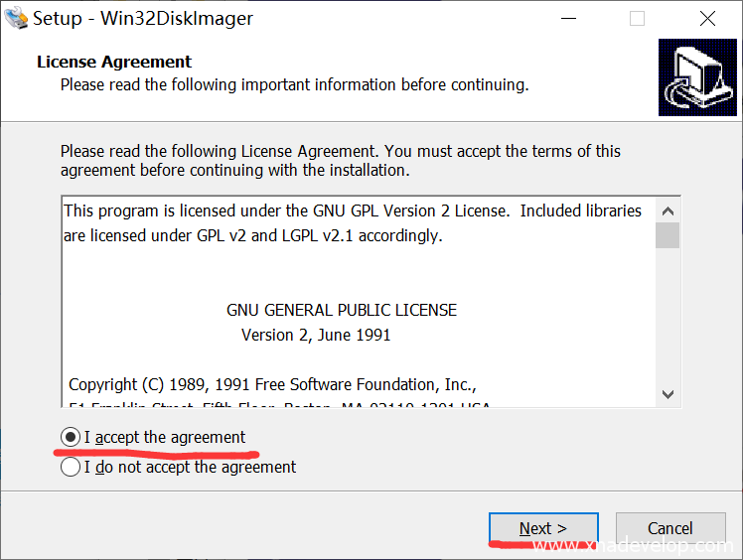Click the license scrollbar thumb
The width and height of the screenshot is (743, 560).
[668, 235]
